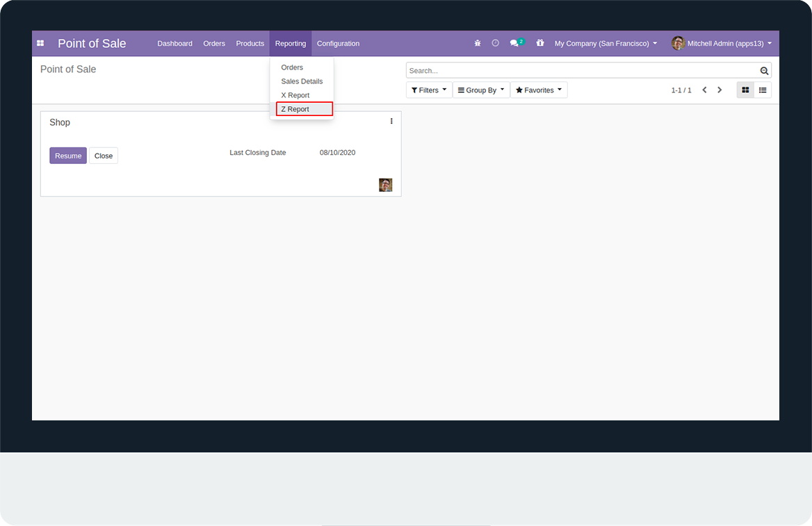Go to previous page arrow

pos(704,90)
